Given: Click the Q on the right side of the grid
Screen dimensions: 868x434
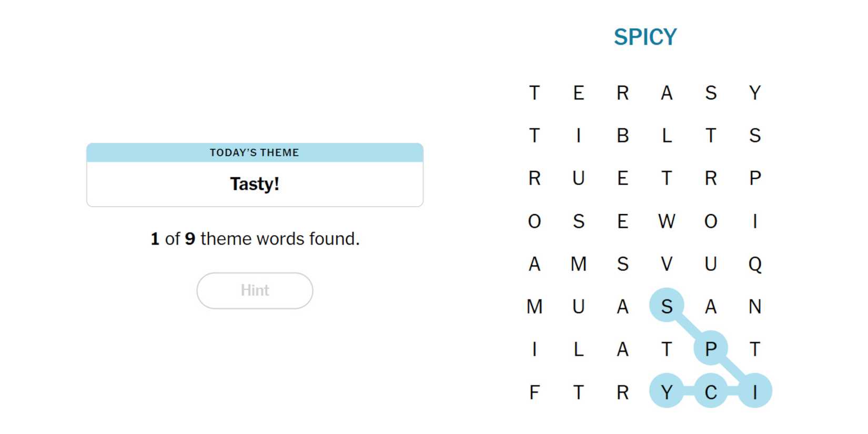Looking at the screenshot, I should click(x=755, y=265).
